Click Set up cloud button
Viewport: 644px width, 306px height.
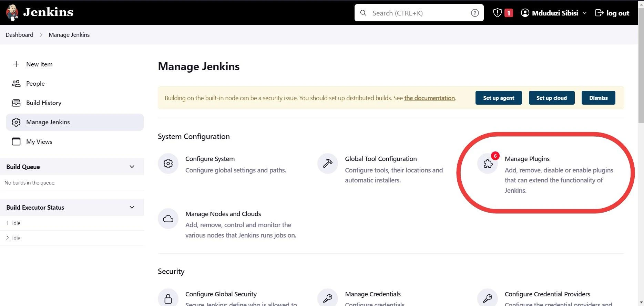(x=552, y=98)
